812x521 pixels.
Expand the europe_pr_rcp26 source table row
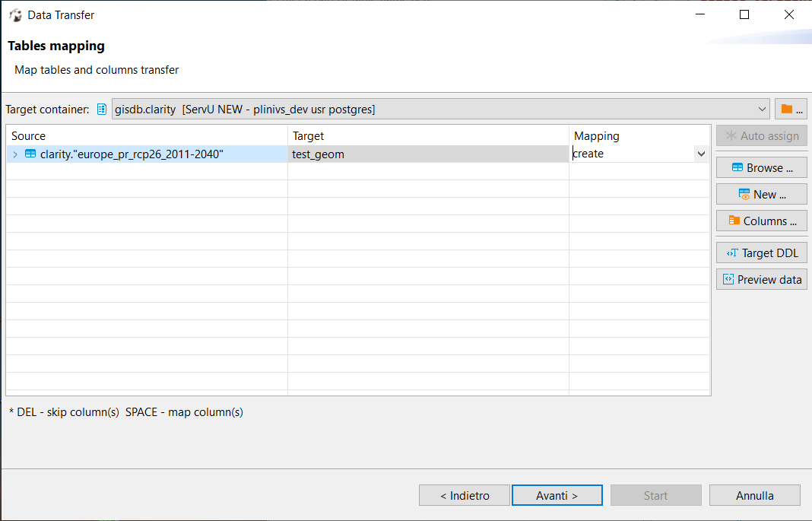coord(14,153)
